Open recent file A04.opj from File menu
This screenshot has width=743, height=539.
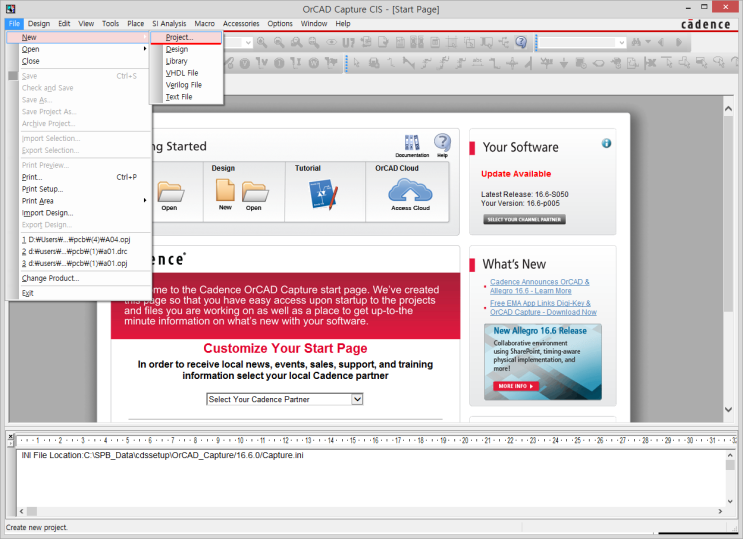(x=78, y=239)
